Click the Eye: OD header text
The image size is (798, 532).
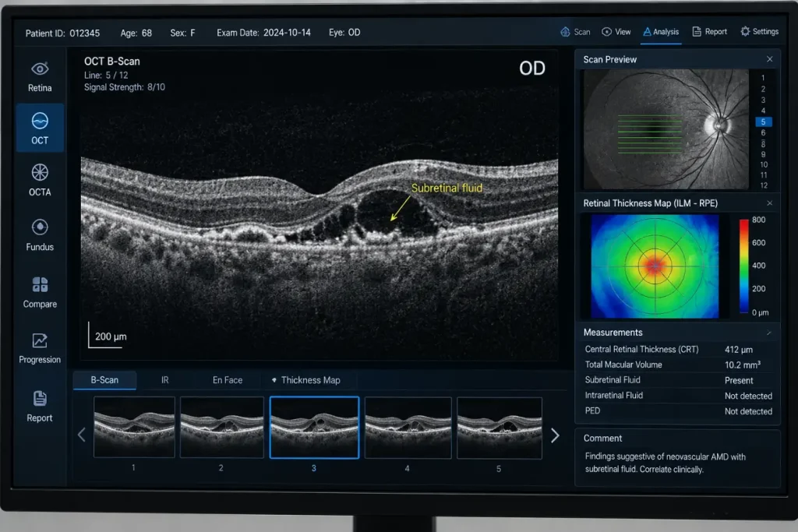(x=344, y=33)
